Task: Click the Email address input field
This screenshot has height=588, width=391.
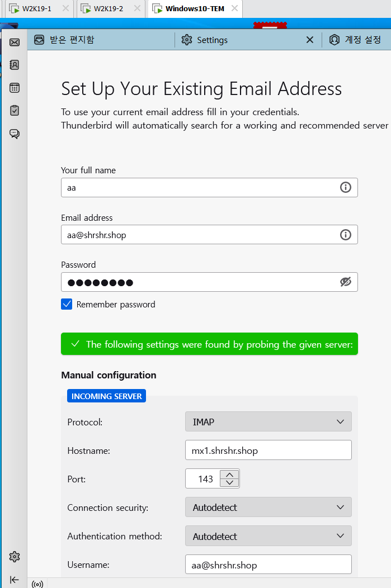Action: 209,235
